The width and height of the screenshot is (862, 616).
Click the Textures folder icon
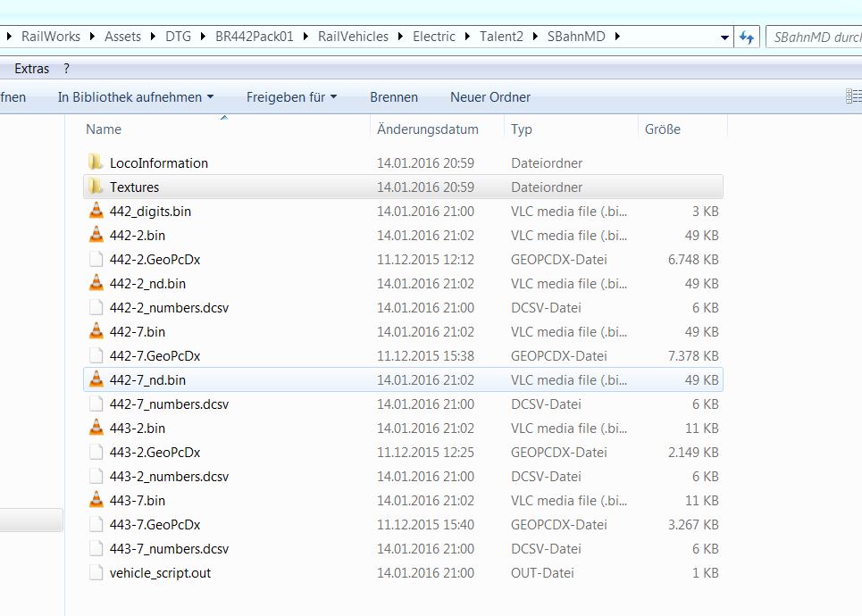(96, 187)
